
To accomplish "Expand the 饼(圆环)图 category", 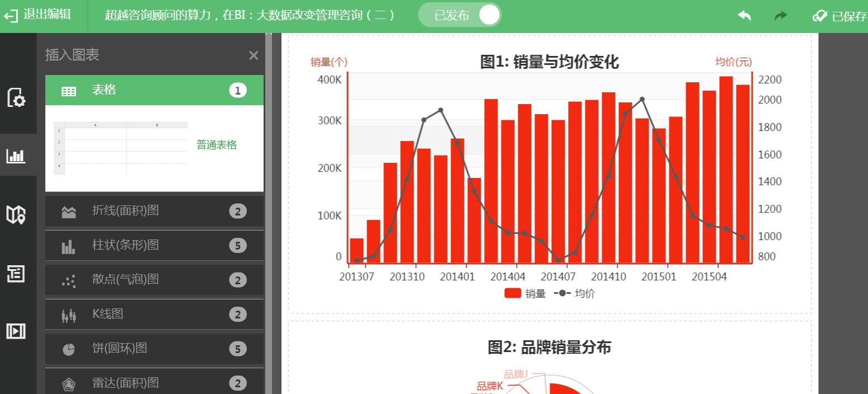I will [x=154, y=349].
